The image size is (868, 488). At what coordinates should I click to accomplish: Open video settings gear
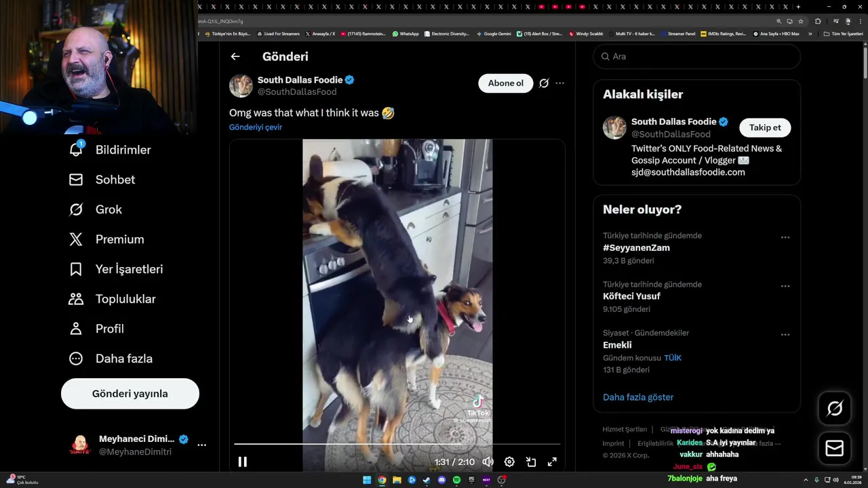pos(509,462)
